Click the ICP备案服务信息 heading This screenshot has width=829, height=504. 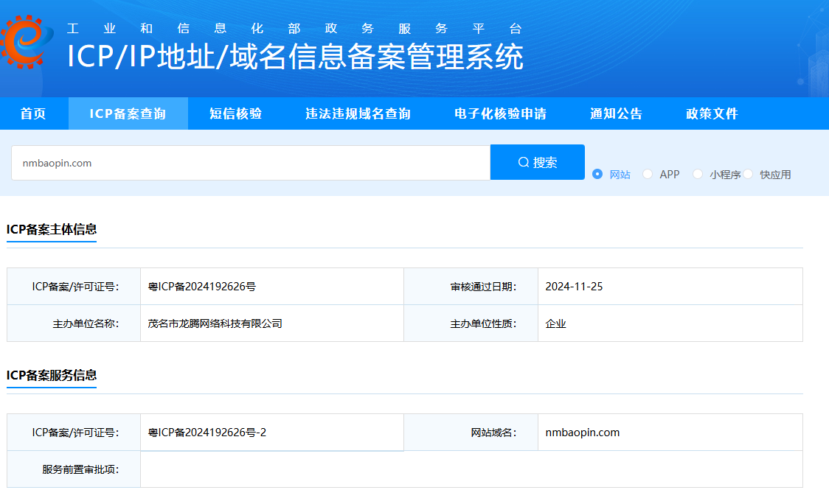(x=52, y=375)
